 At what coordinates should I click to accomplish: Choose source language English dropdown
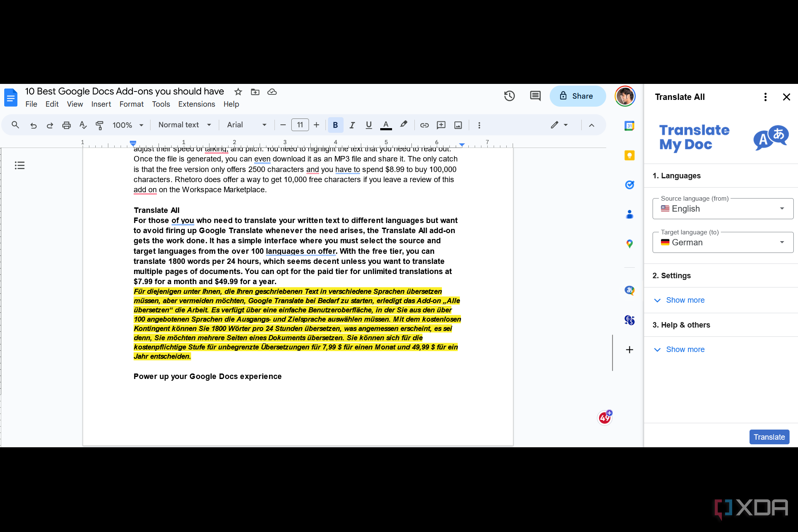723,209
